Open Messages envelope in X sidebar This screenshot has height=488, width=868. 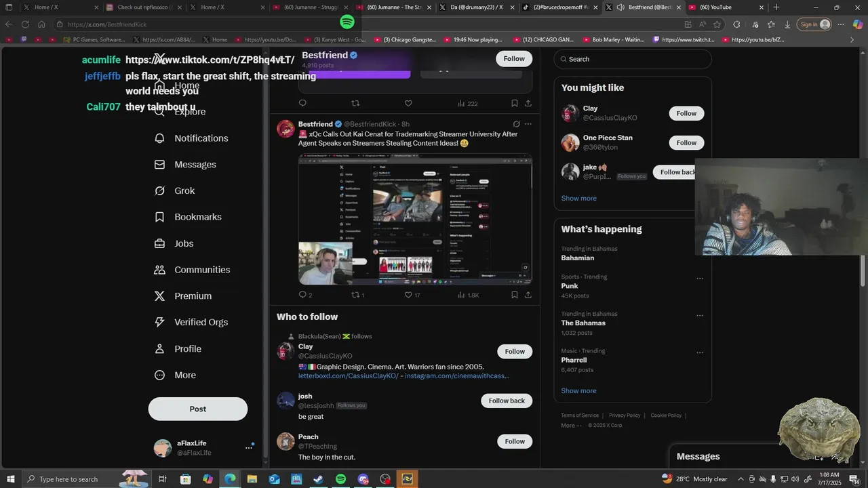(186, 165)
